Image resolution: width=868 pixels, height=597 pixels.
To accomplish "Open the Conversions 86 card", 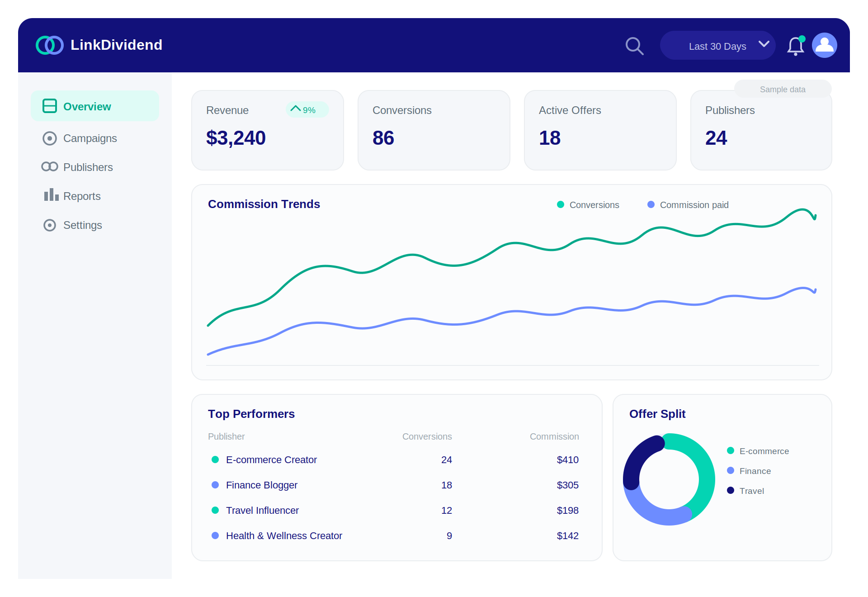I will point(434,130).
